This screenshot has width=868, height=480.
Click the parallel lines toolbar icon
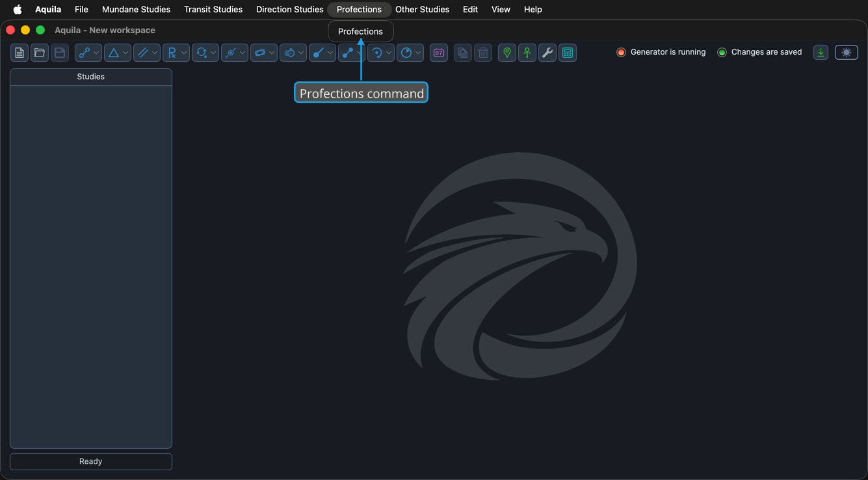tap(143, 53)
